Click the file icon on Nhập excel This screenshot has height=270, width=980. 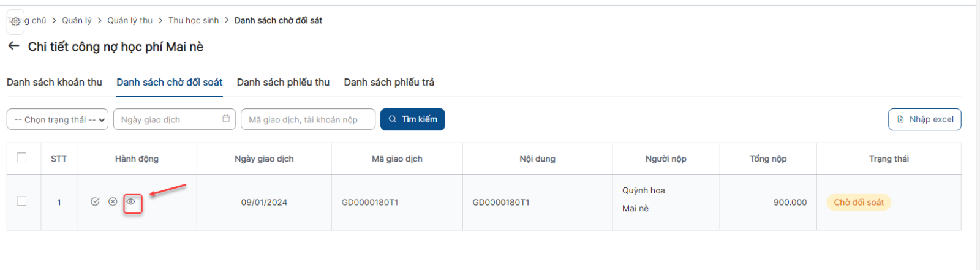click(900, 119)
